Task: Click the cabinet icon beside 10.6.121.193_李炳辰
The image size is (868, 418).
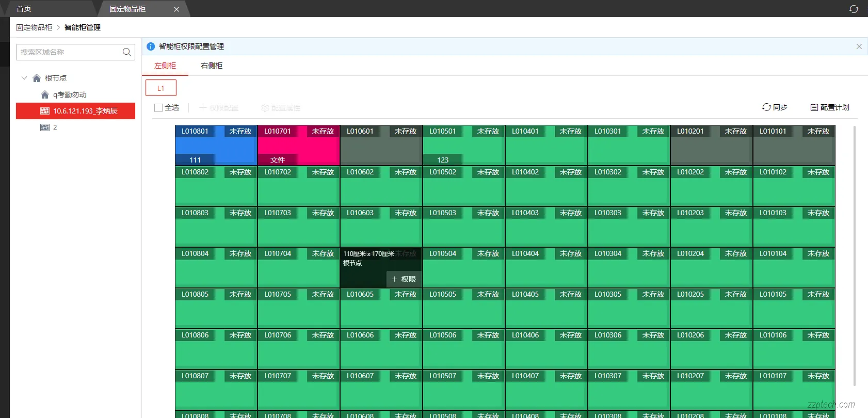Action: 45,111
